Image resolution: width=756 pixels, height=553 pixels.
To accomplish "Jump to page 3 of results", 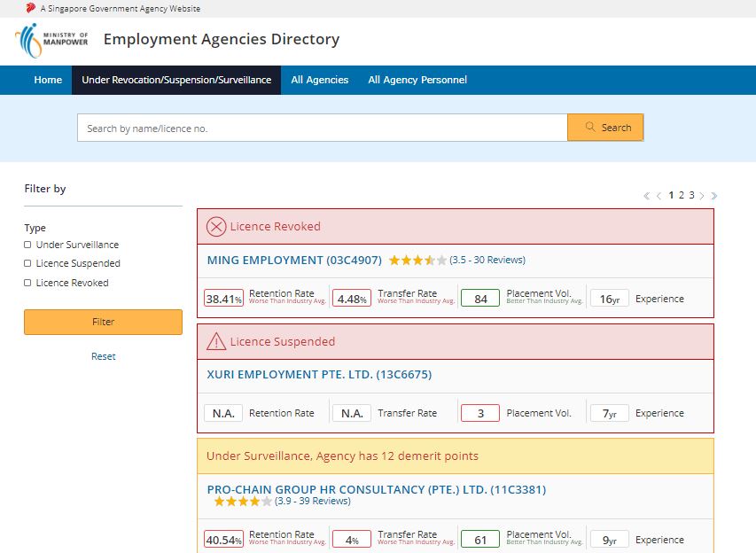I will (691, 195).
